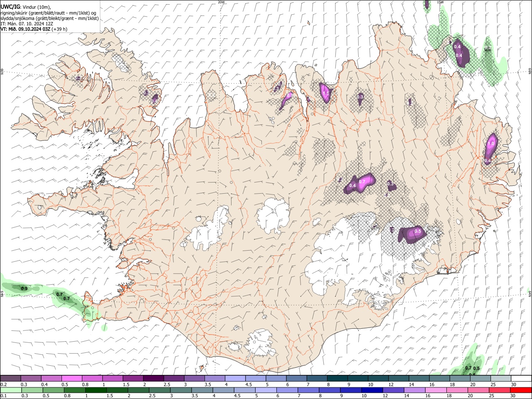This screenshot has height=399, width=532.
Task: Click the '0.4' value in the Westfjords snow patch
Action: point(154,101)
